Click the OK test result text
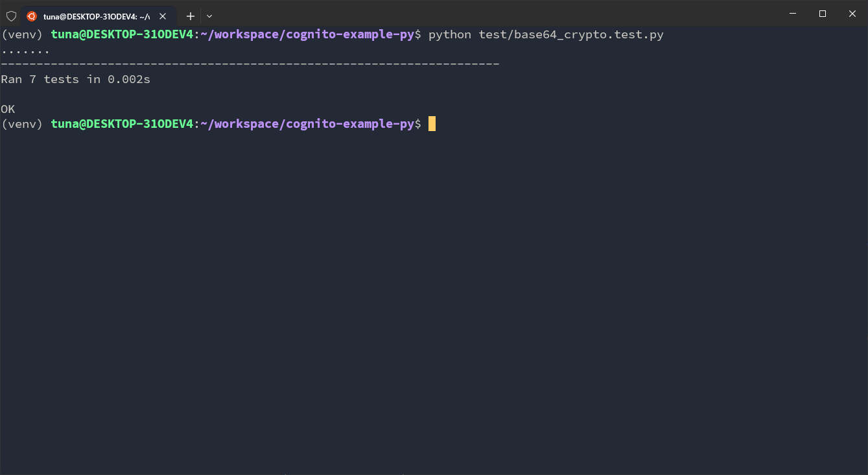Screen dimensions: 868x475 (x=7, y=108)
